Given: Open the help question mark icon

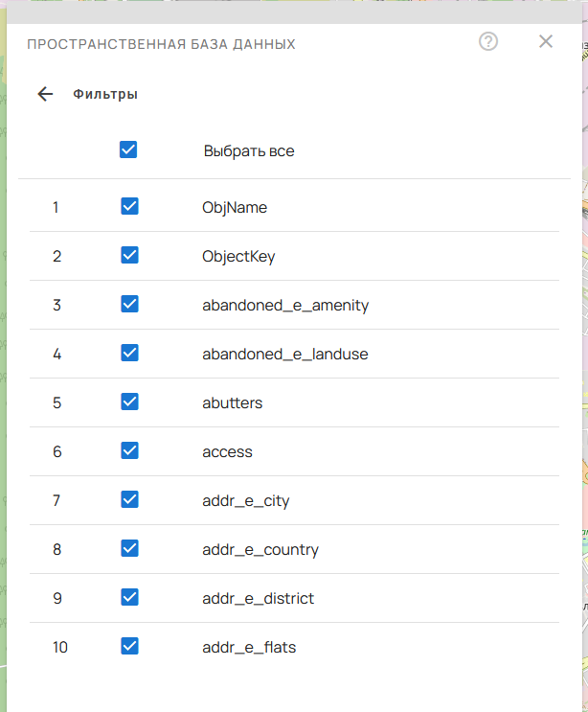Looking at the screenshot, I should 488,41.
